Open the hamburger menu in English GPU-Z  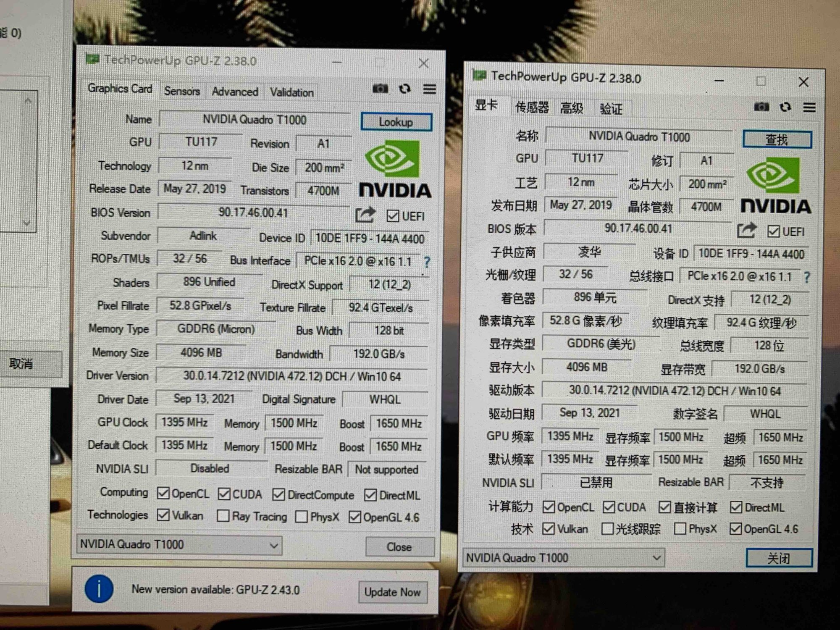(429, 89)
